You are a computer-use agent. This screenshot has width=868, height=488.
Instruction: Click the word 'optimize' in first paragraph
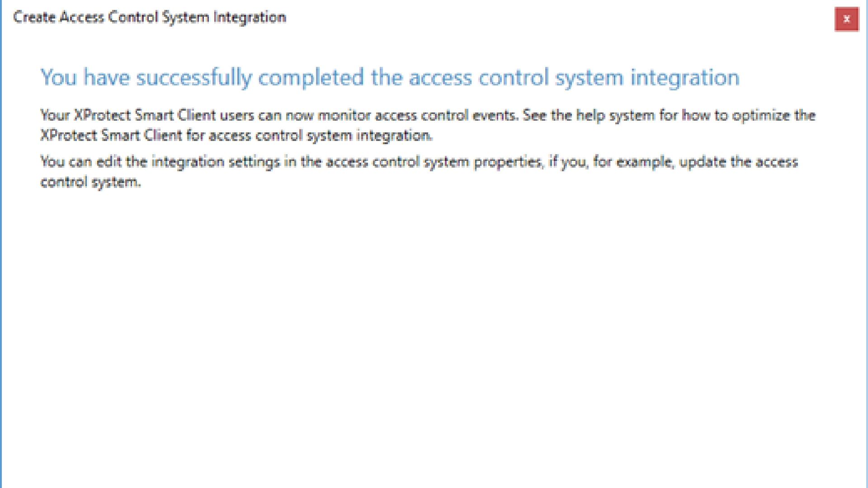(761, 116)
